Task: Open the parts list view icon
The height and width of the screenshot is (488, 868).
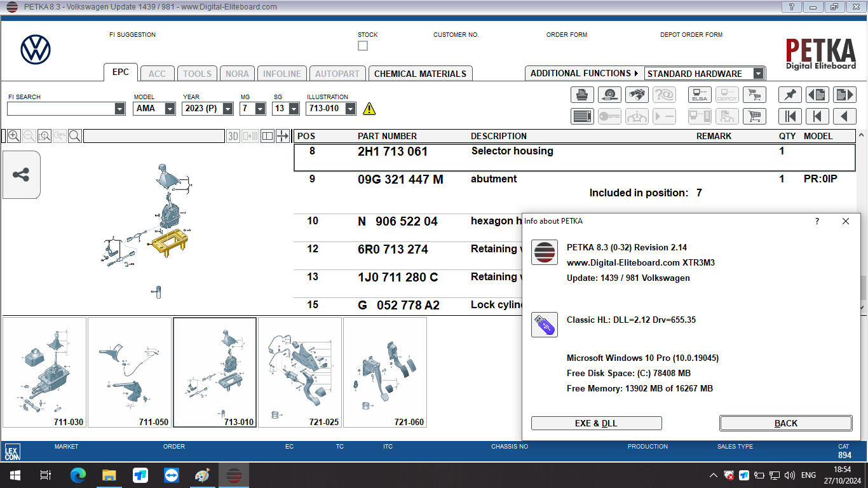Action: click(x=581, y=116)
